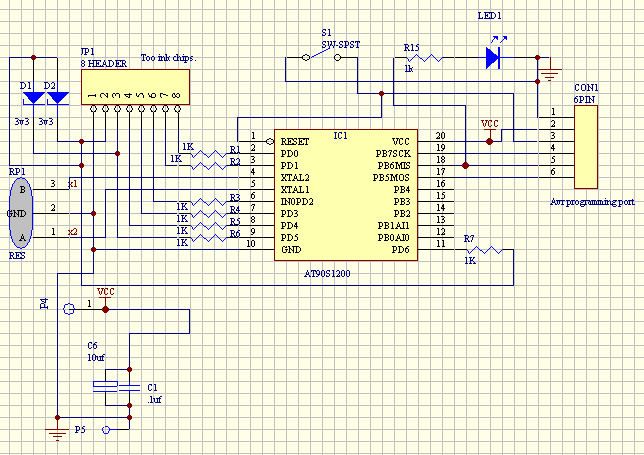
Task: Select the P4 terminal circle
Action: coord(69,309)
